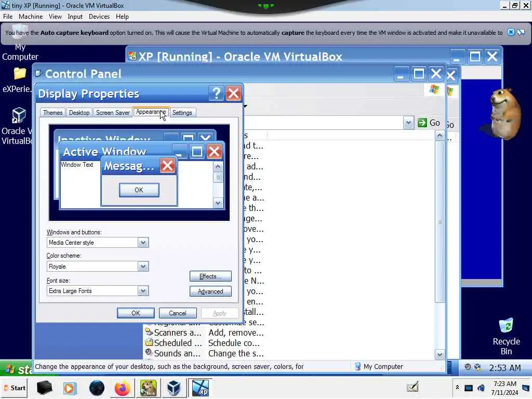Select the Sounds item in Control Panel

173,353
